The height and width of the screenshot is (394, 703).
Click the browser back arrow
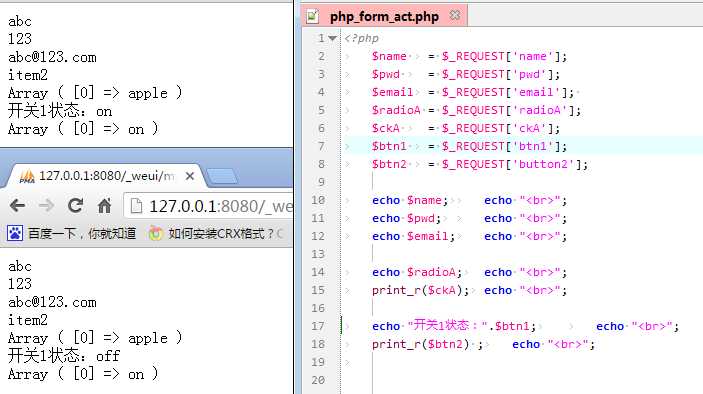pyautogui.click(x=17, y=206)
